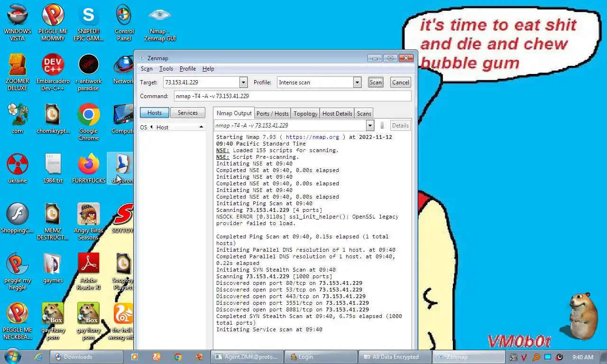
Task: Select the PEGGLE ME NECKBEA... desktop icon
Action: click(x=18, y=321)
